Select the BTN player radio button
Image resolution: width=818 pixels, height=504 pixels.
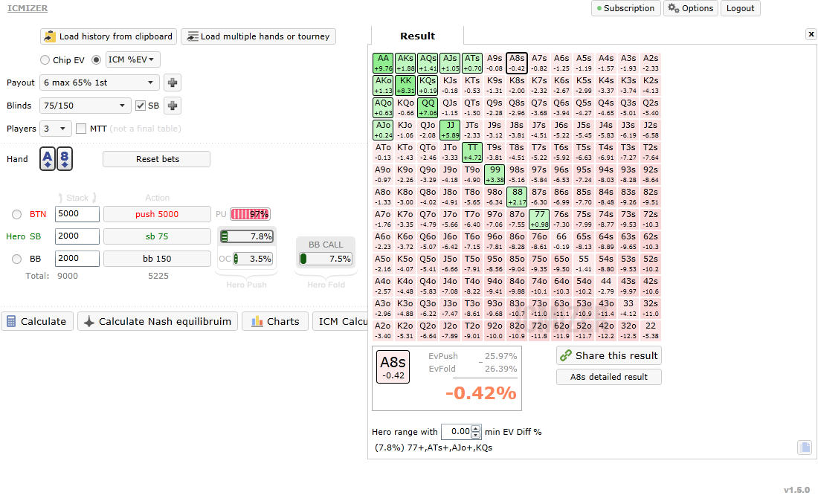16,214
